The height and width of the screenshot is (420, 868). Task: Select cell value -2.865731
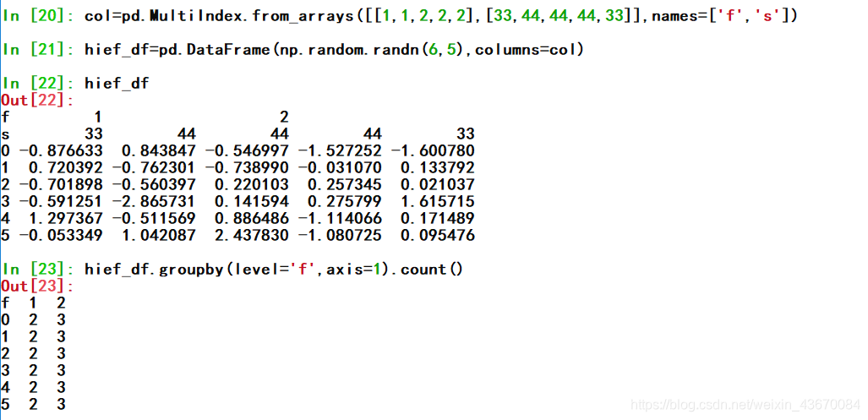click(154, 201)
